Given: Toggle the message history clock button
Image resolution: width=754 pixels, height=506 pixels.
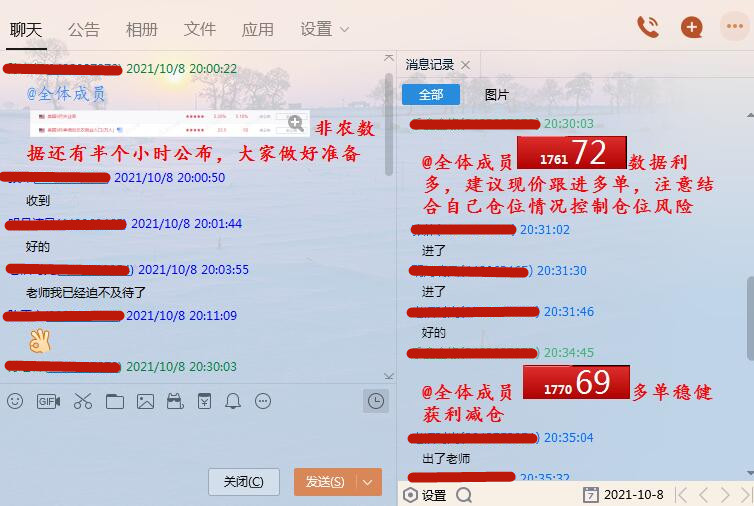Looking at the screenshot, I should click(x=376, y=401).
